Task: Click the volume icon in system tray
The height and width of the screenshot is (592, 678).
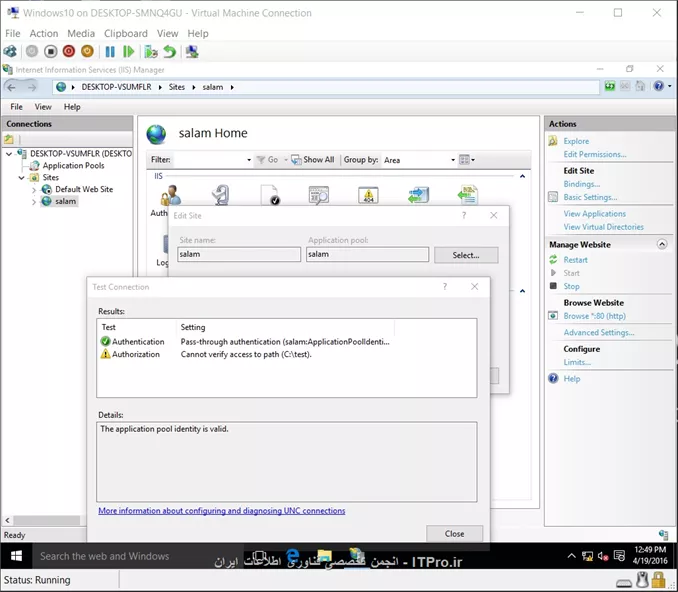Action: tap(603, 556)
